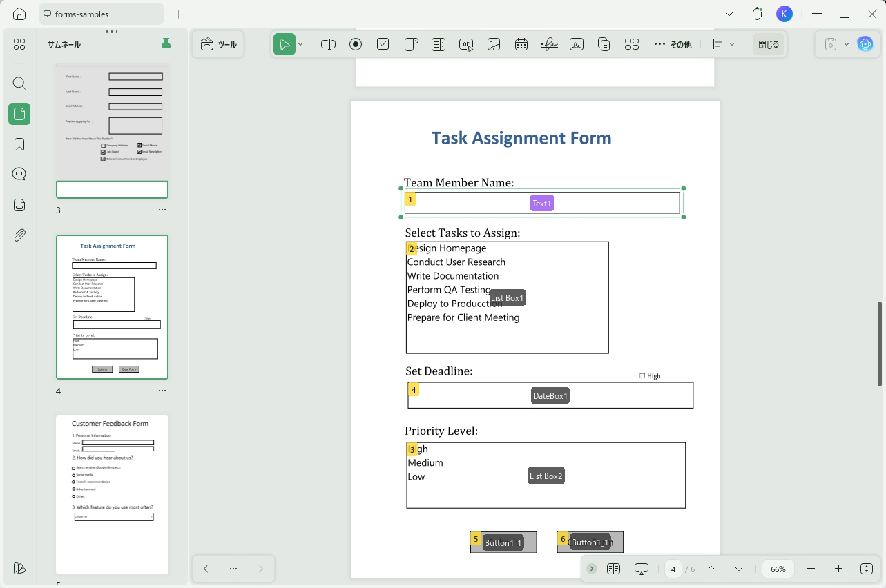The width and height of the screenshot is (886, 588).
Task: Open the AI assistant icon at top right
Action: 865,44
